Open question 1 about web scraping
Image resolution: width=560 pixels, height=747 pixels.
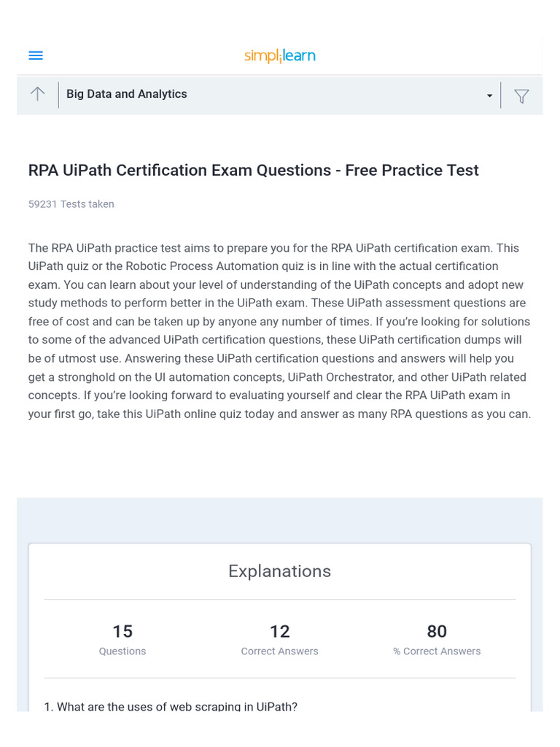[171, 706]
